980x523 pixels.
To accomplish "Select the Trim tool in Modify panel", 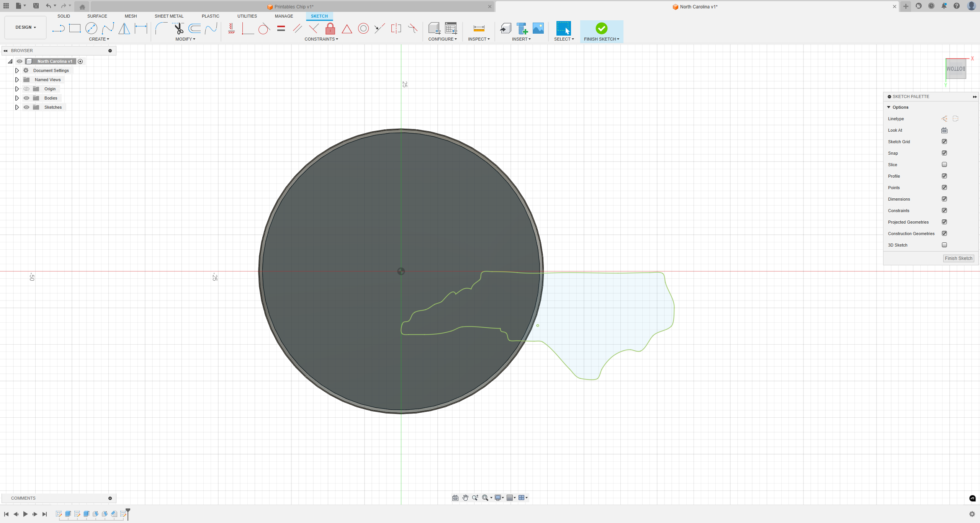I will coord(180,28).
